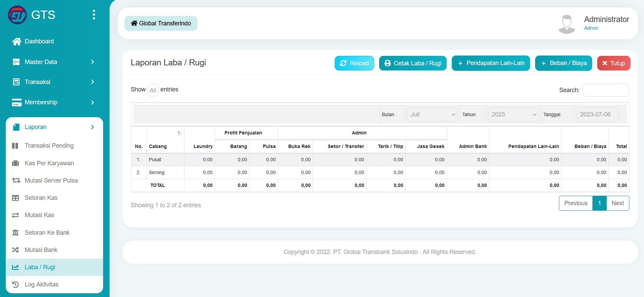
Task: Open the Tanggal field showing 2023-07-06
Action: pos(598,114)
